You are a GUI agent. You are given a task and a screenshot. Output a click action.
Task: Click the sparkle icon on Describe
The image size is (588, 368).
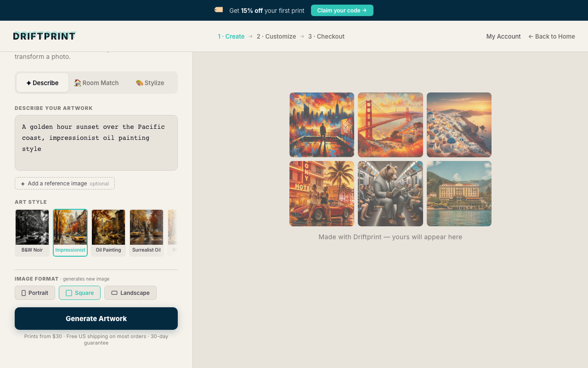pos(28,83)
